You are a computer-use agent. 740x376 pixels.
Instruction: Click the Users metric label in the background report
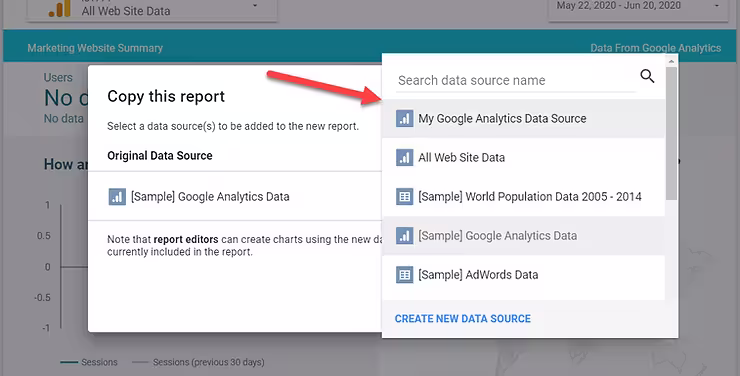point(58,77)
